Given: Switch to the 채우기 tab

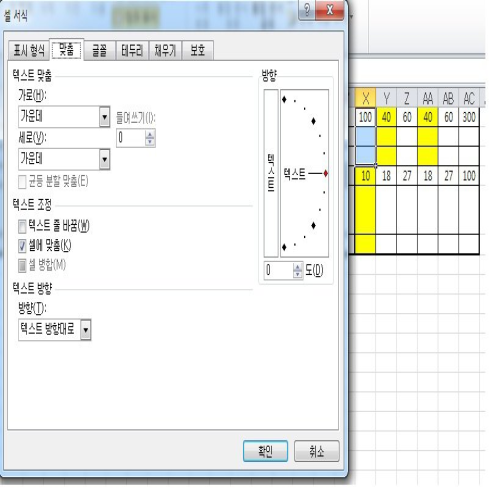Looking at the screenshot, I should (x=165, y=51).
